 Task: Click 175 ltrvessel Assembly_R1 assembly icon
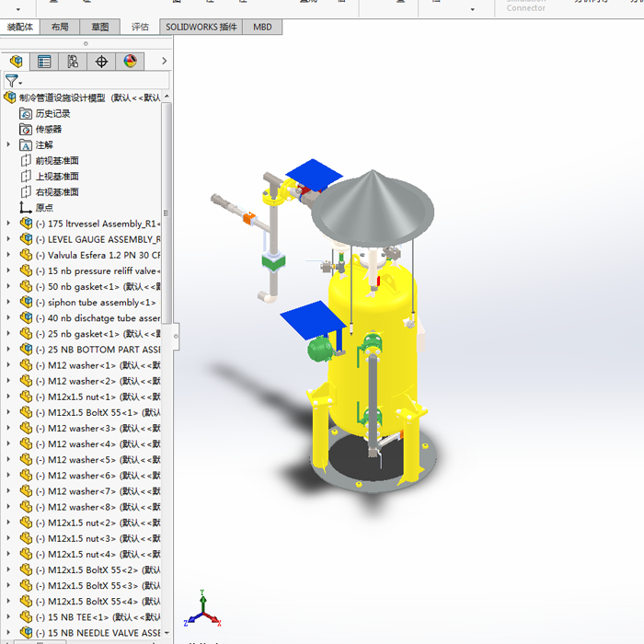click(26, 224)
